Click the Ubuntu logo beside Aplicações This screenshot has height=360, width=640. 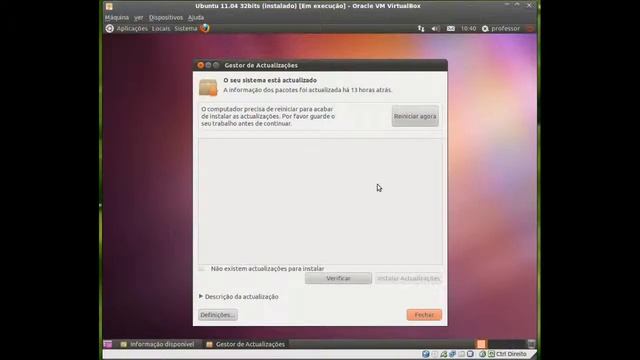(109, 28)
